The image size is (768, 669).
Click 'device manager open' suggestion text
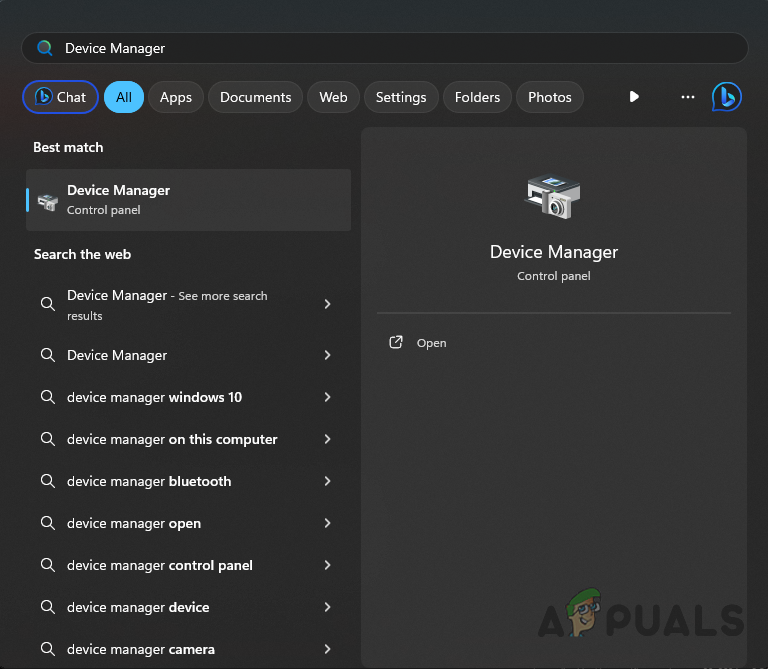(x=134, y=524)
